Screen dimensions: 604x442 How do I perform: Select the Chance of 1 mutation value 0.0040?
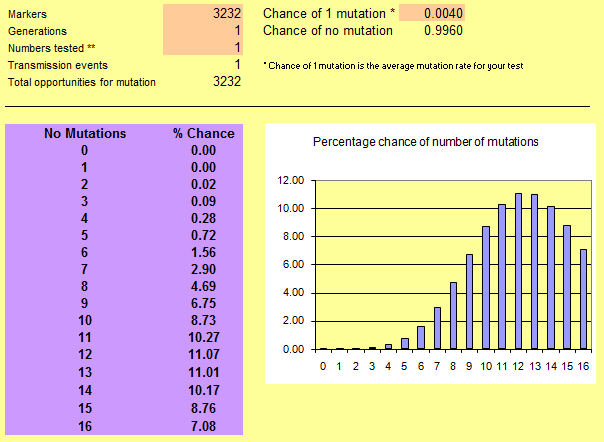tap(433, 13)
